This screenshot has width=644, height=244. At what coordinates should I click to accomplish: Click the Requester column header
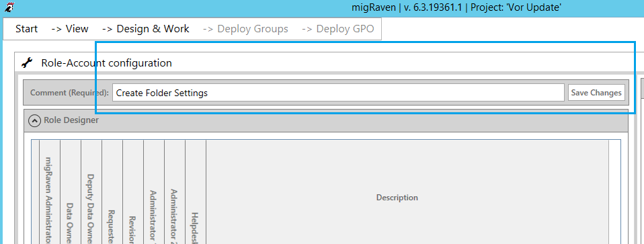pos(112,192)
